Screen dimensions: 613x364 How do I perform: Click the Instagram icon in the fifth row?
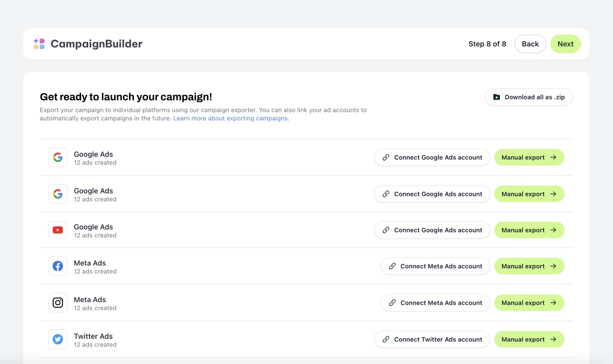(57, 303)
